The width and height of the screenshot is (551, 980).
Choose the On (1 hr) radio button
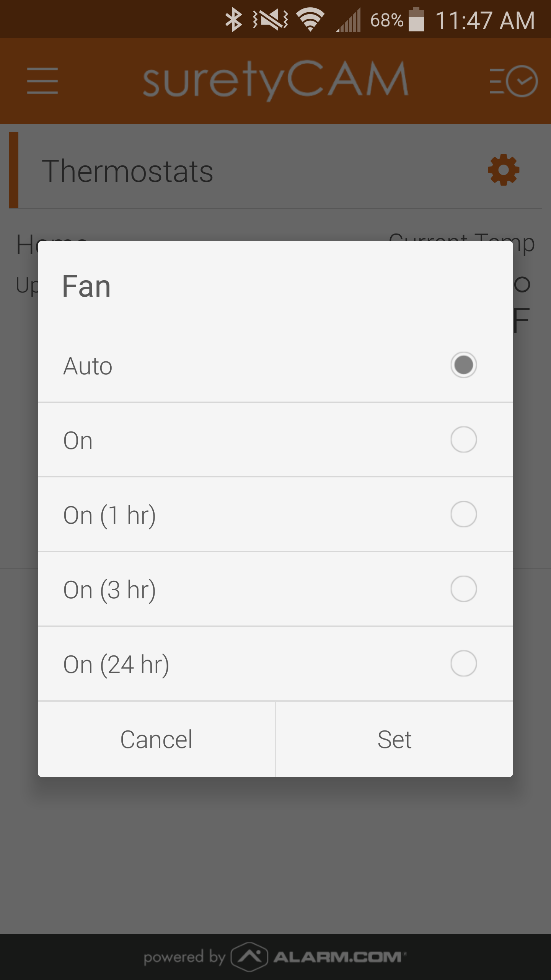click(x=463, y=514)
